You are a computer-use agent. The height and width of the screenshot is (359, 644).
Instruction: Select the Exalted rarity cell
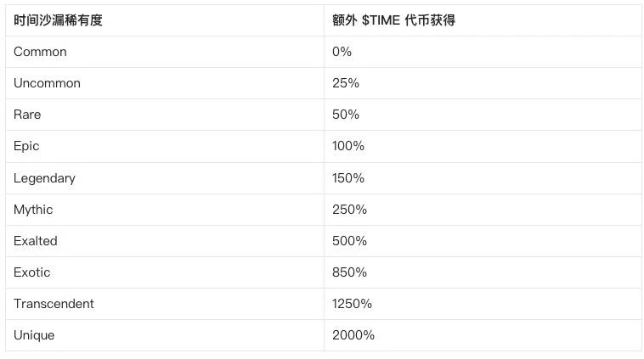(36, 241)
